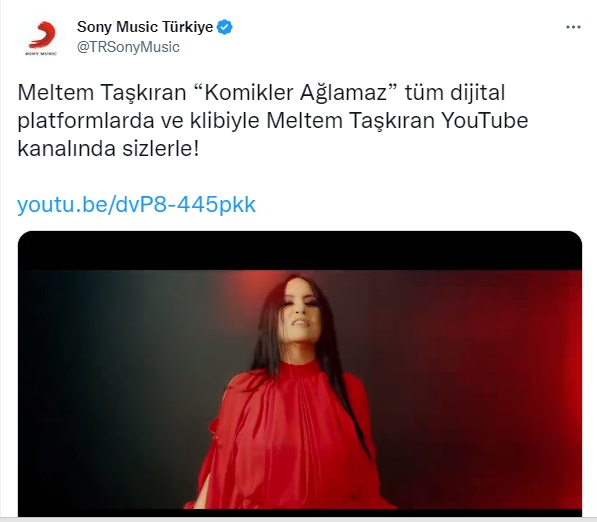Click black letterbox bar atop the video

[300, 251]
